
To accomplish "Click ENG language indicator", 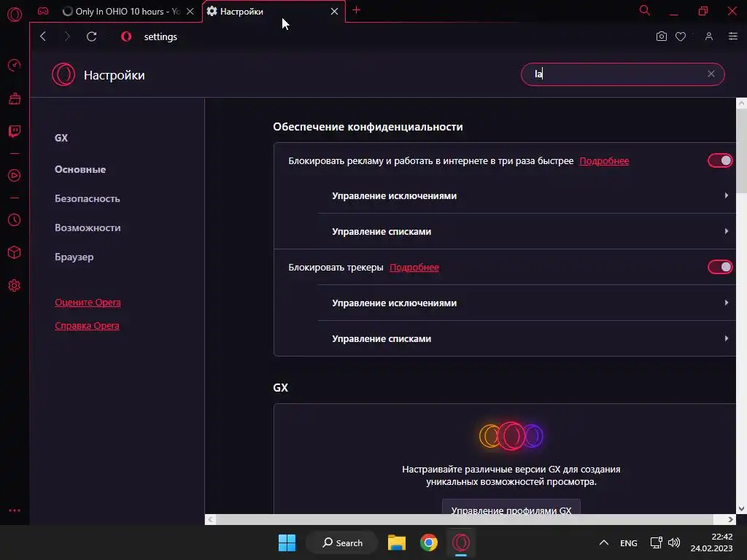I will 628,542.
